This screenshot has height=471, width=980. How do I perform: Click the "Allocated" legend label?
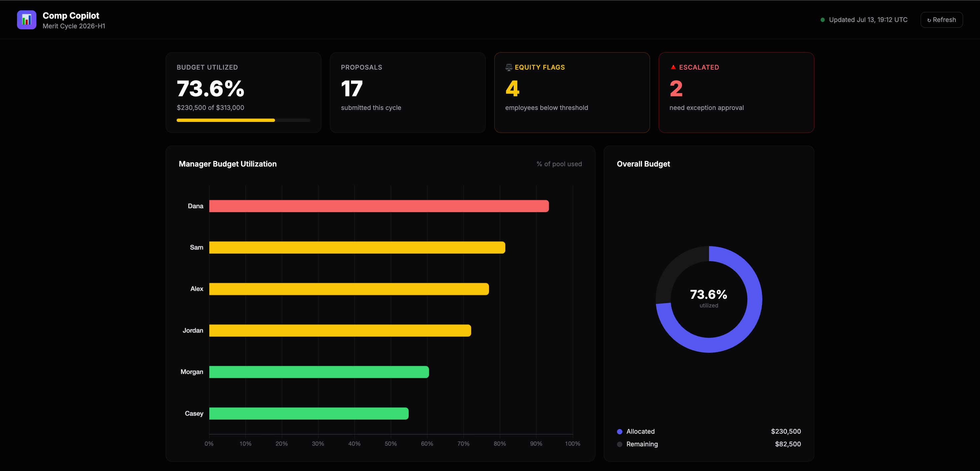coord(641,431)
